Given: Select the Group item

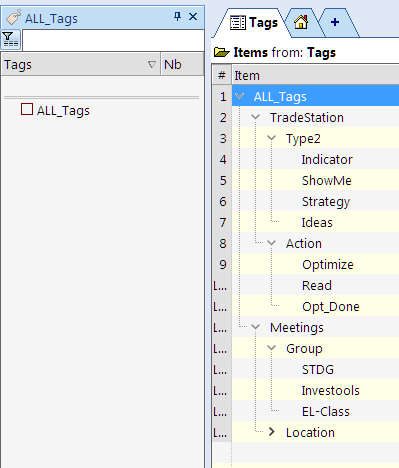Looking at the screenshot, I should coord(304,349).
